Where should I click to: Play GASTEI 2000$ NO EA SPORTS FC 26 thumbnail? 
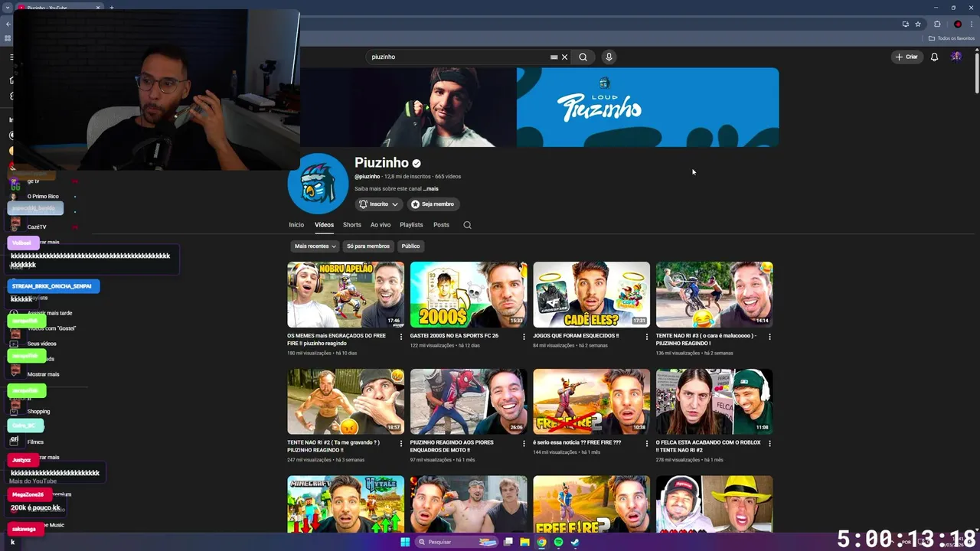pyautogui.click(x=469, y=295)
